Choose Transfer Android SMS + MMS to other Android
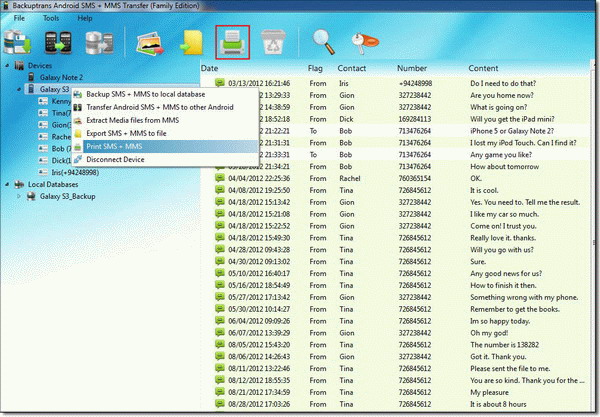The image size is (600, 417). click(x=165, y=107)
